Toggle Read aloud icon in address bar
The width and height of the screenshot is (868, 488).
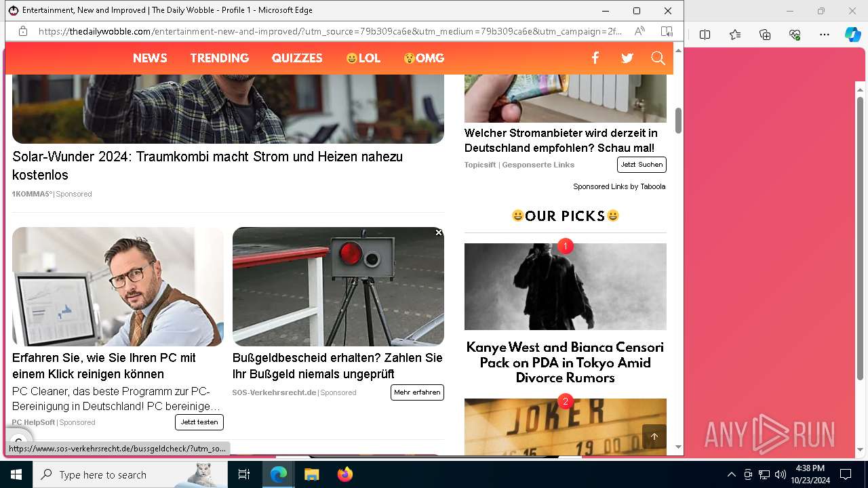(639, 31)
